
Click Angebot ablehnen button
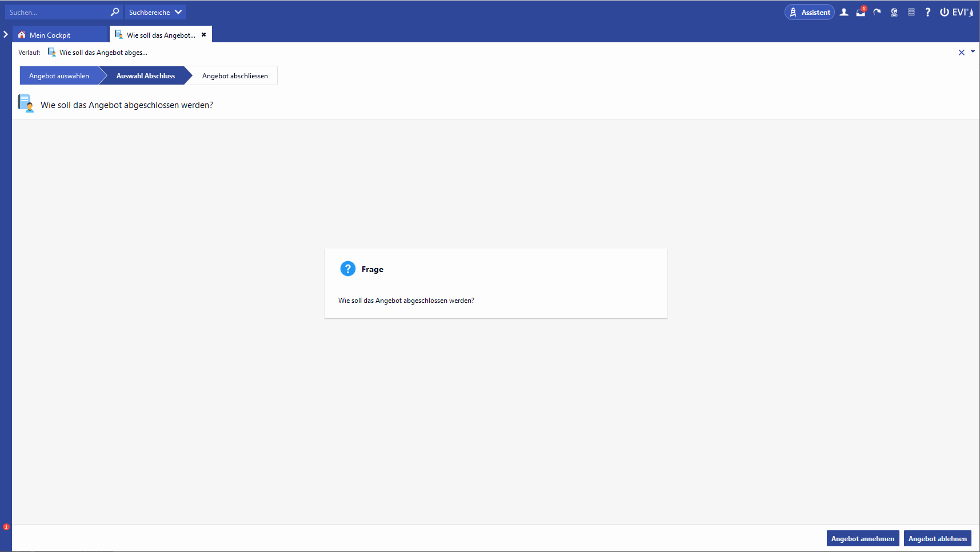point(937,538)
